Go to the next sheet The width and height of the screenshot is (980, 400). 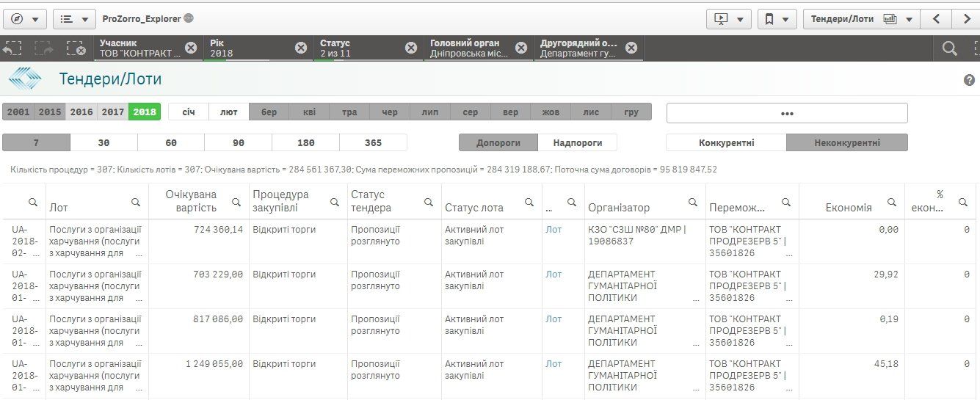coord(965,19)
